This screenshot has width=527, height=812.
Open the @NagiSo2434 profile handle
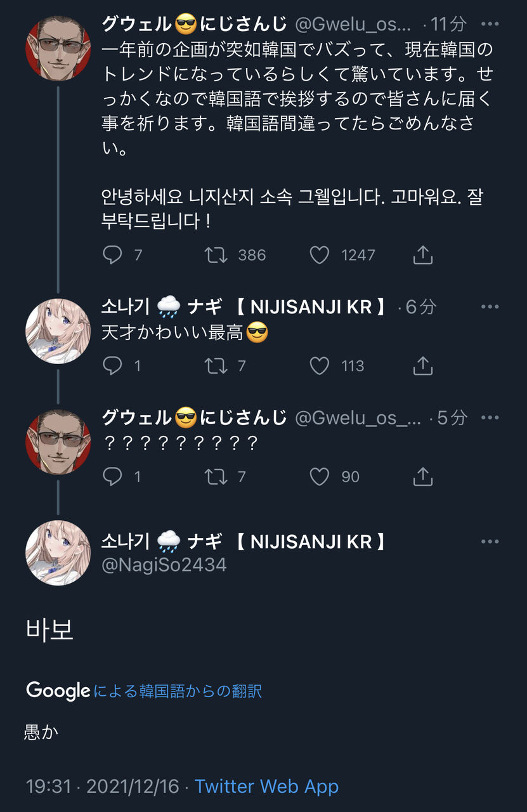tap(164, 565)
